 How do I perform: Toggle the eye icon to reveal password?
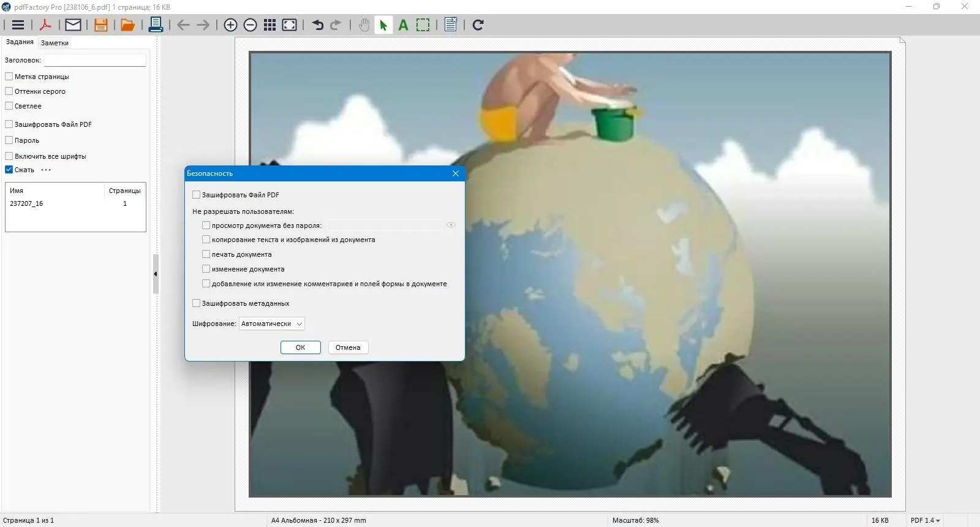(x=451, y=225)
